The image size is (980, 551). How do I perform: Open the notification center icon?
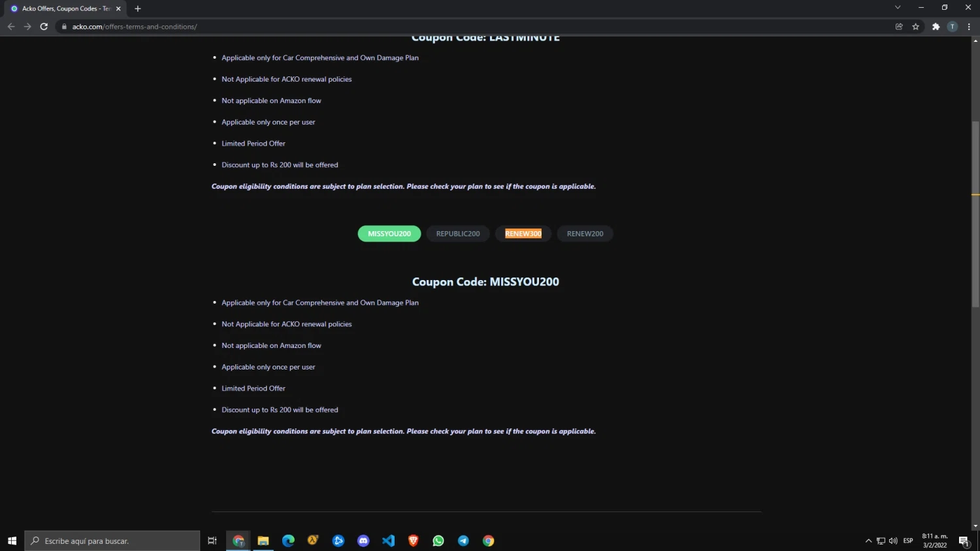coord(964,541)
